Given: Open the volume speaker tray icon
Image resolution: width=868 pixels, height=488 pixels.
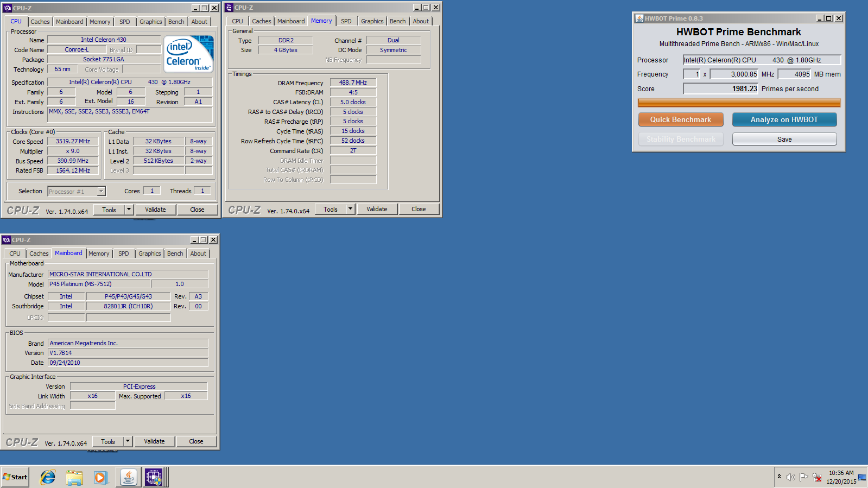Looking at the screenshot, I should [790, 477].
